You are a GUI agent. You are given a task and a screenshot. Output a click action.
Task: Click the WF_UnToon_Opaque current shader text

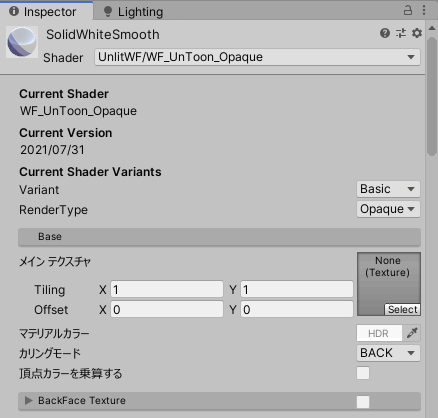pos(78,111)
